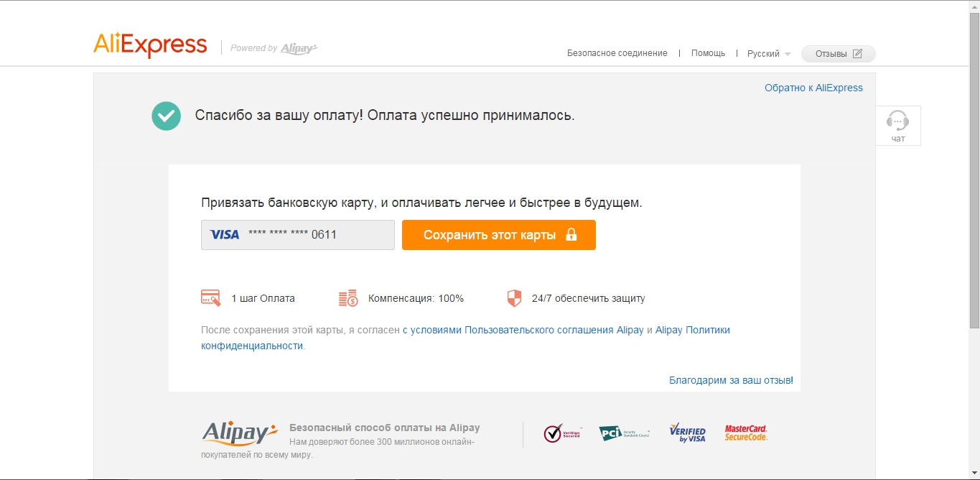Click 'Безопасный способ оплаты на Alipay' text
The width and height of the screenshot is (980, 480).
coord(385,428)
